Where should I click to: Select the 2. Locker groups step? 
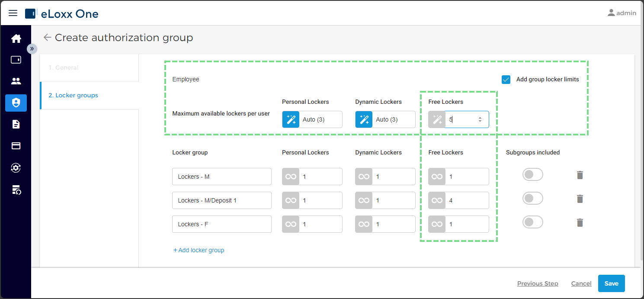(x=89, y=95)
